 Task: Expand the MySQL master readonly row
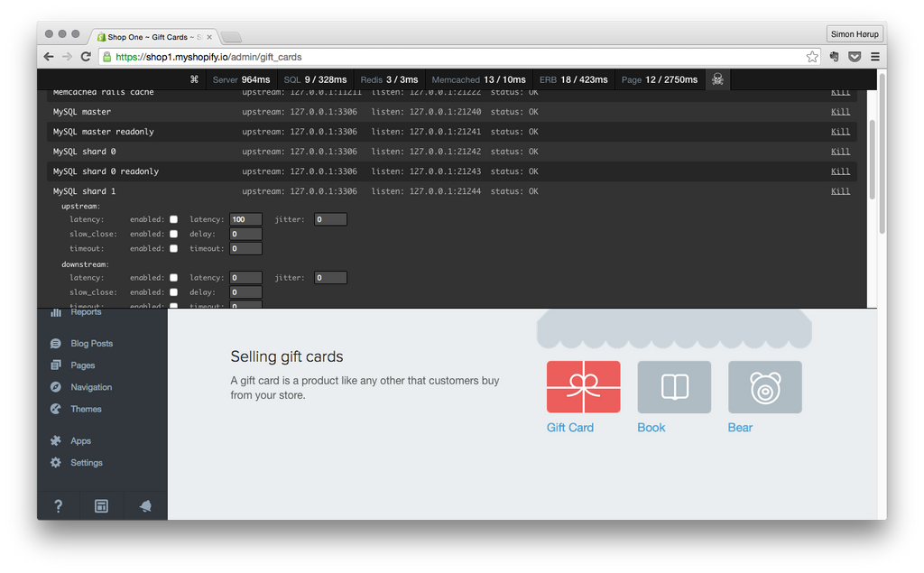pyautogui.click(x=103, y=132)
